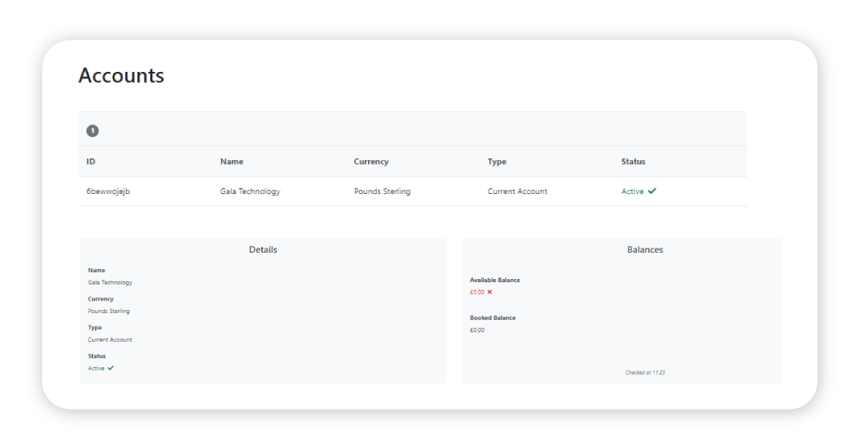Click the Currency column header
Screen dimensions: 868x436
click(371, 162)
